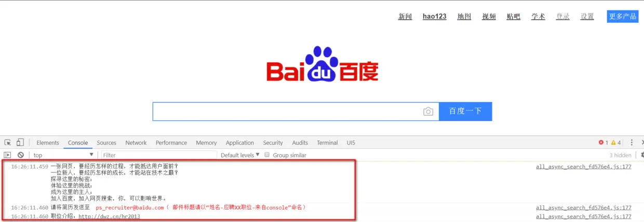Image resolution: width=644 pixels, height=222 pixels.
Task: Switch to the Elements tab
Action: pos(48,143)
